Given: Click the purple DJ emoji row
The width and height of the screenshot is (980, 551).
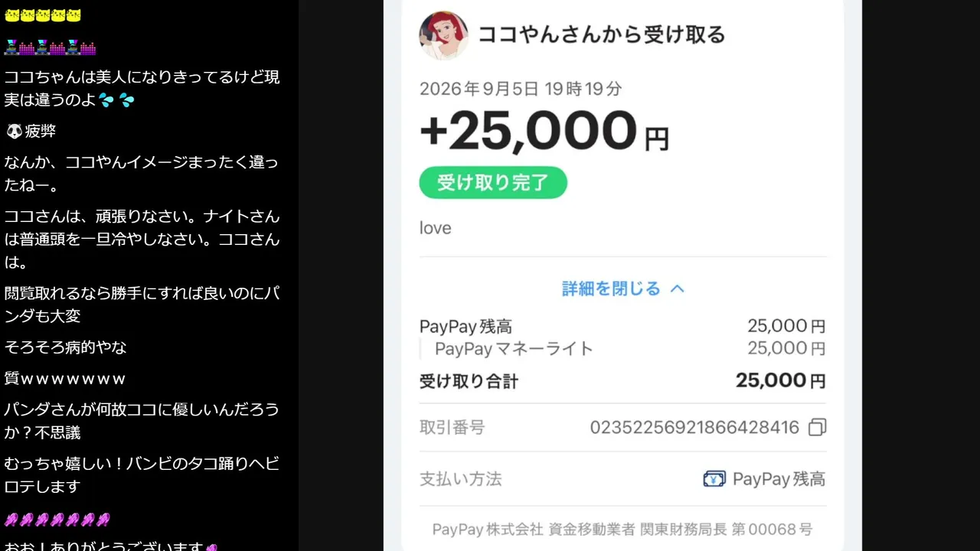Looking at the screenshot, I should (x=50, y=47).
